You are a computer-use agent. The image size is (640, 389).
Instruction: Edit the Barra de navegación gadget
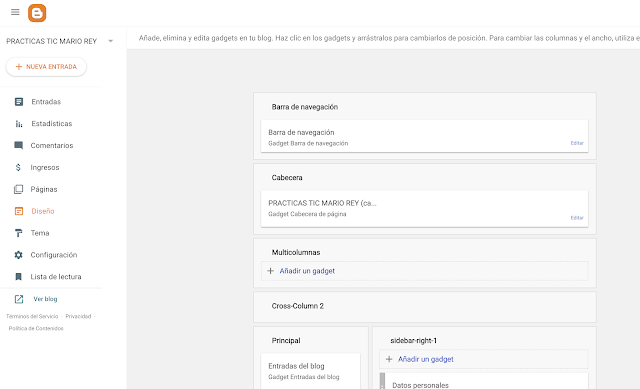[x=577, y=143]
